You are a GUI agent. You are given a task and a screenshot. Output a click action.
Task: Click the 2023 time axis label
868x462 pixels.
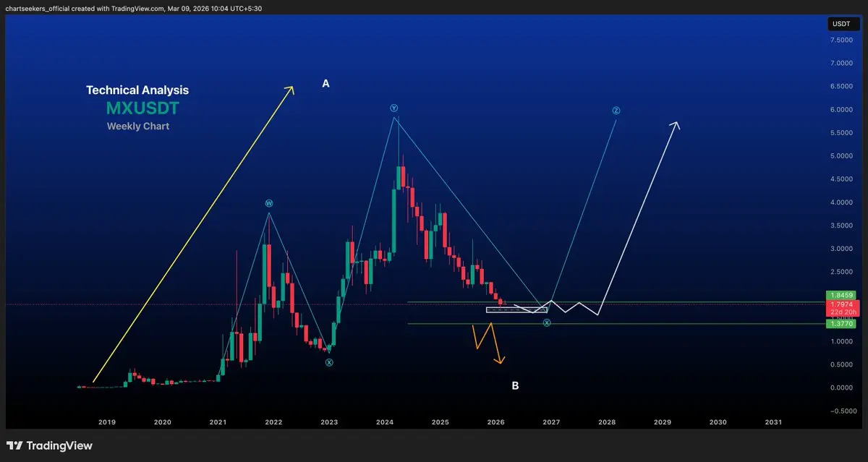[x=329, y=422]
